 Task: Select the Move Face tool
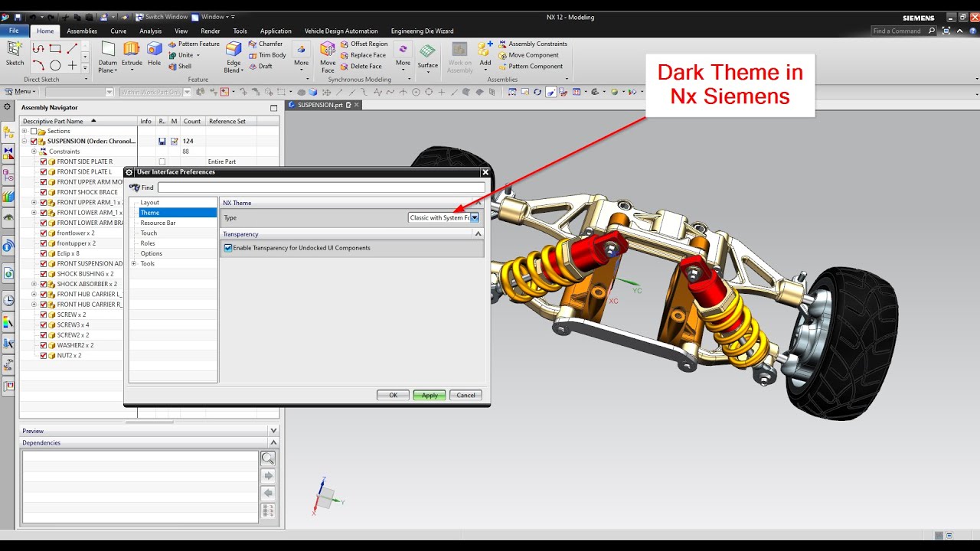click(328, 57)
